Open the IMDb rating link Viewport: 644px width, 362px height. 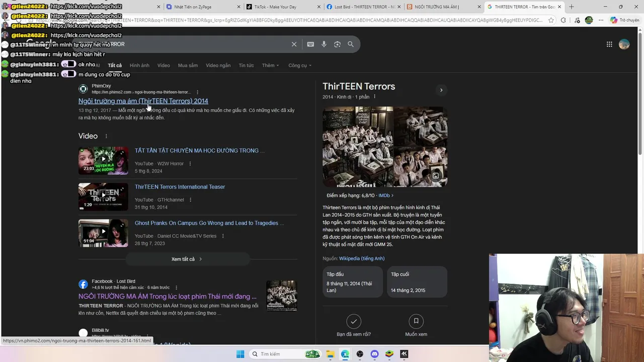pos(386,196)
